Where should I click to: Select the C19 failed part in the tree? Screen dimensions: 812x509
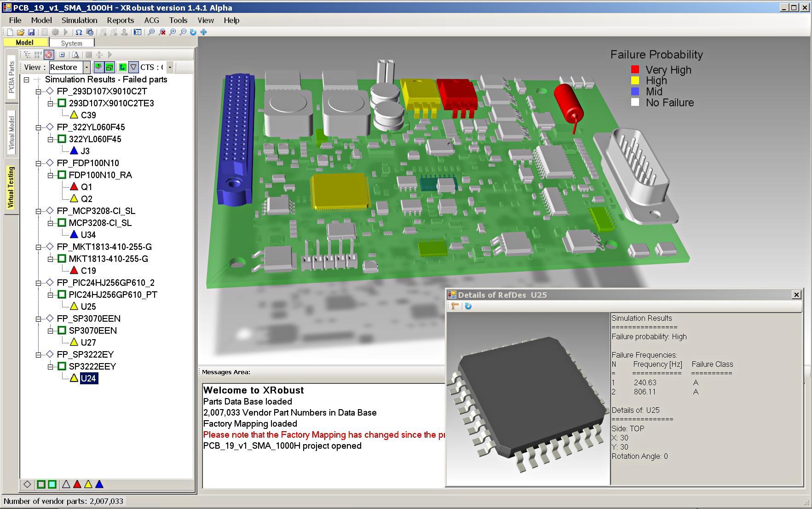88,271
